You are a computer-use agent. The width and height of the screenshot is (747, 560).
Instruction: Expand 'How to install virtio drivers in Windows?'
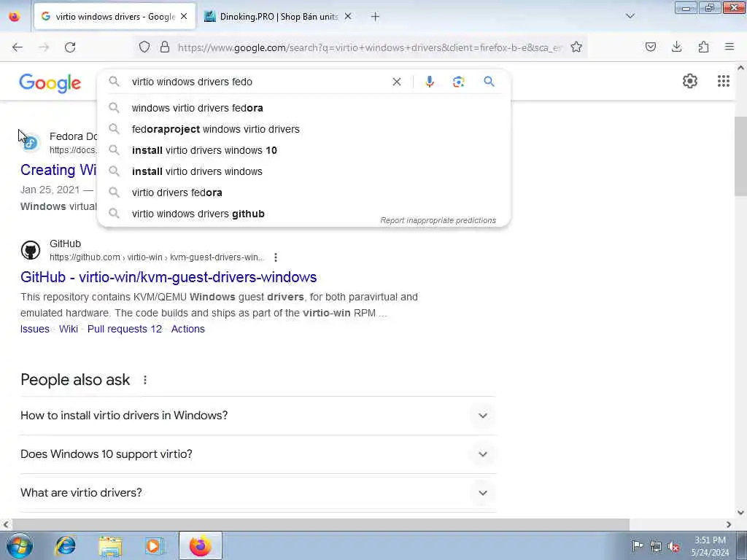pyautogui.click(x=258, y=416)
